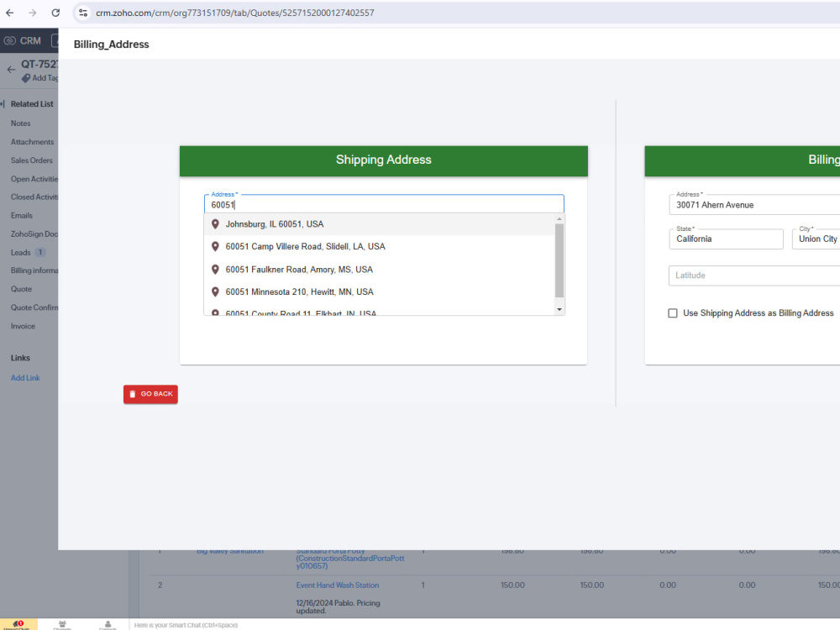
Task: Open Channels icon in bottom bar
Action: [62, 625]
